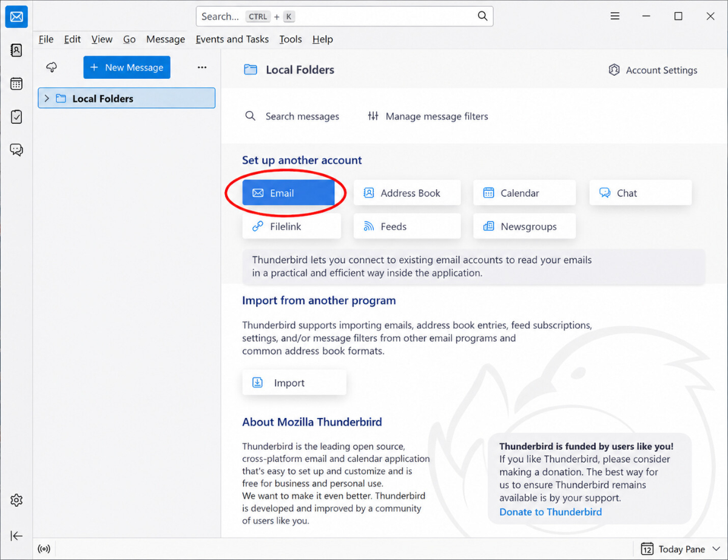Open folder pane options ellipsis

(x=202, y=67)
